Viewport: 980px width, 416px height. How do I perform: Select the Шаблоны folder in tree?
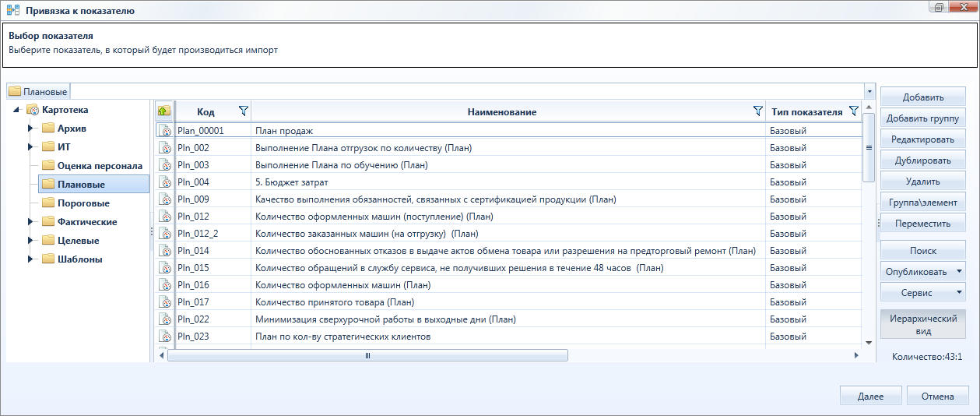pos(79,259)
